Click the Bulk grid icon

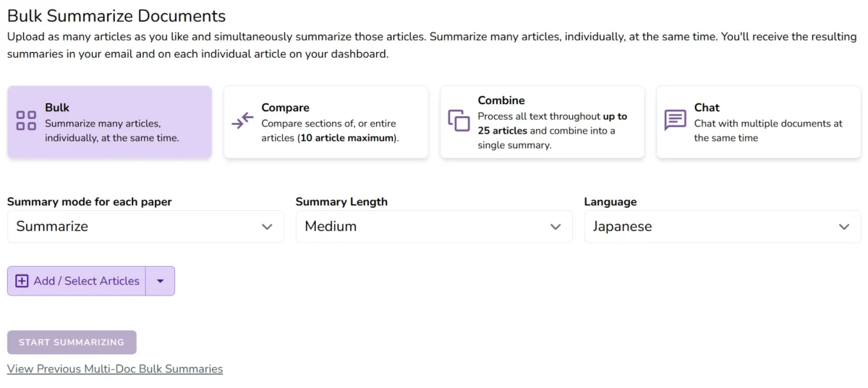[x=26, y=121]
